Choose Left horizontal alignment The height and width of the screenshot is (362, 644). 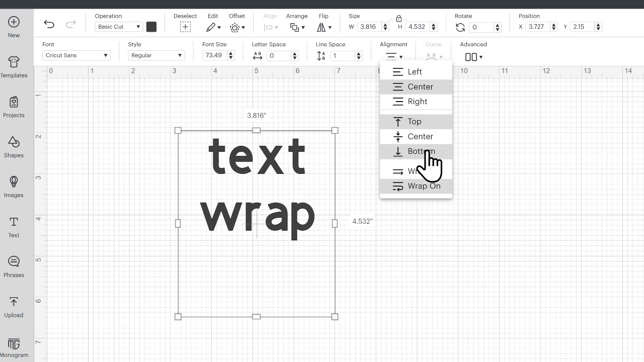(416, 72)
